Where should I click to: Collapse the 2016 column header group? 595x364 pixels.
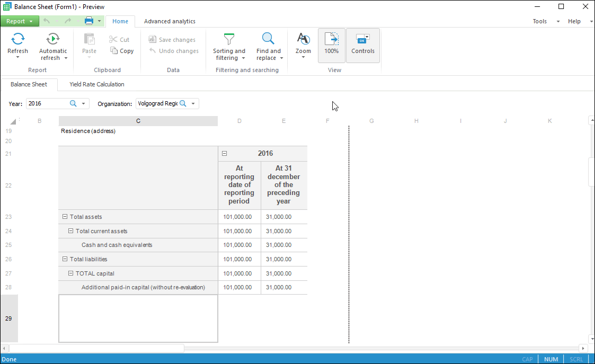(225, 154)
